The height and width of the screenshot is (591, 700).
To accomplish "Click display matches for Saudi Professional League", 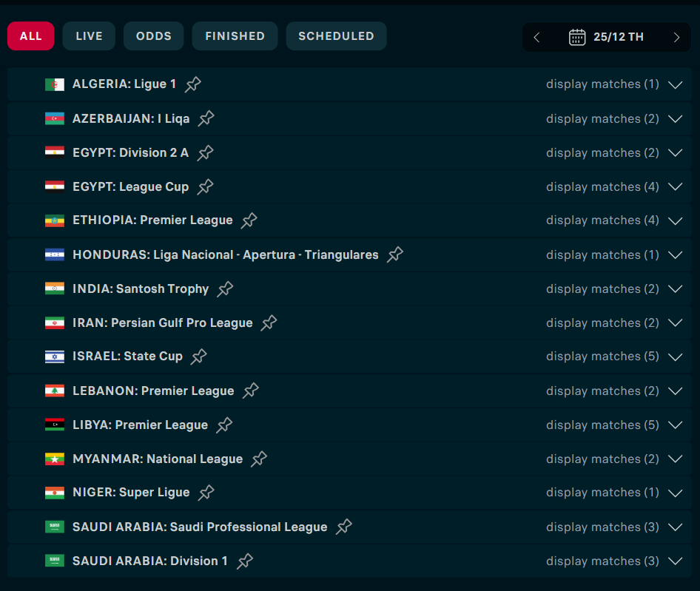I will tap(602, 527).
